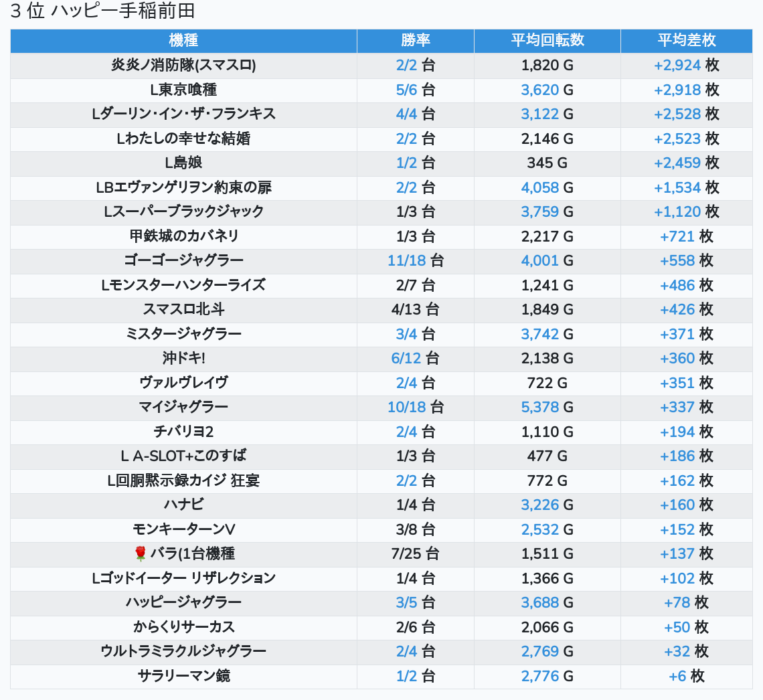Screen dimensions: 763x700
Task: Click Lスーパーブラックジャック row name
Action: pos(183,211)
